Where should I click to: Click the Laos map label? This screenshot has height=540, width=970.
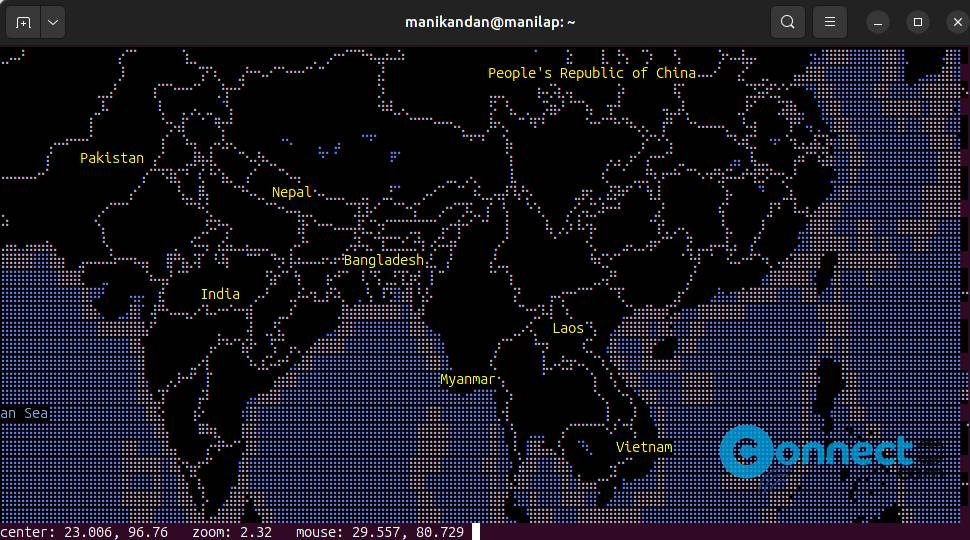568,328
